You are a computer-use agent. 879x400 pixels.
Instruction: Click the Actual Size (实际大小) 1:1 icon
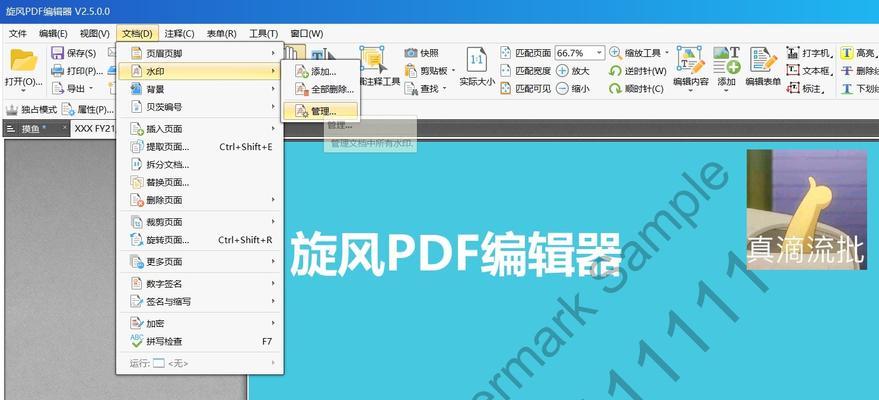[477, 59]
